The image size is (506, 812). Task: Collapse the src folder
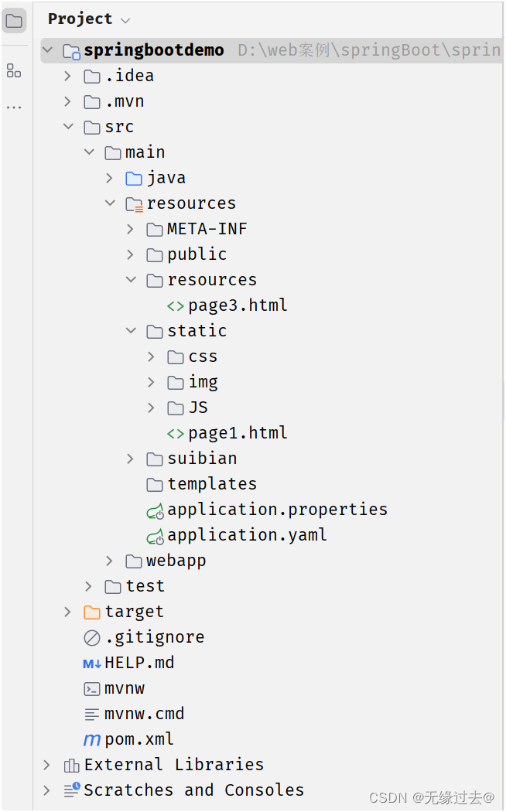[68, 126]
